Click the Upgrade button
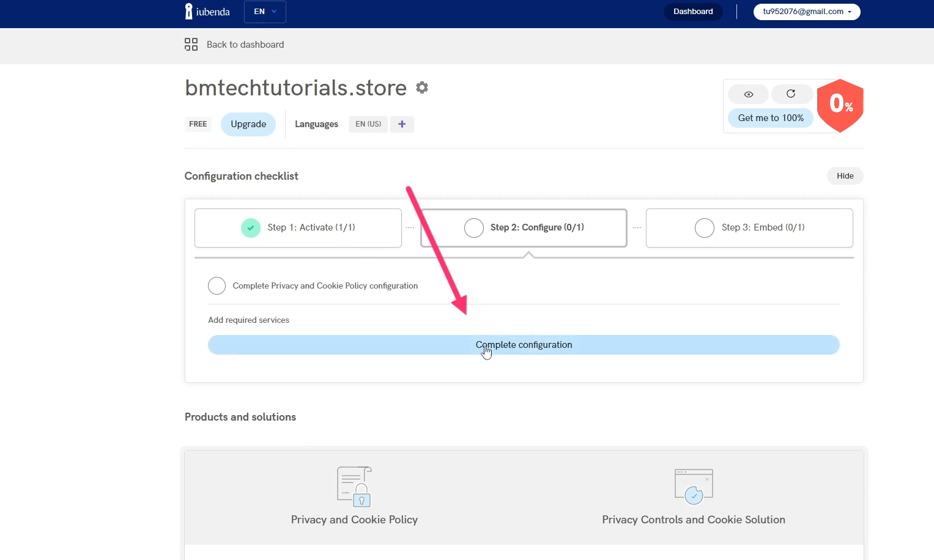The image size is (934, 560). click(248, 124)
